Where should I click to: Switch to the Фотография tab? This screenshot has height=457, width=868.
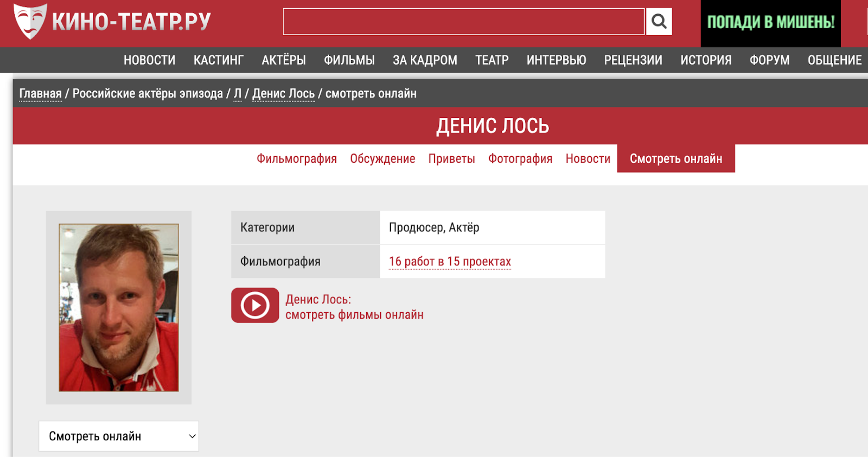click(520, 158)
